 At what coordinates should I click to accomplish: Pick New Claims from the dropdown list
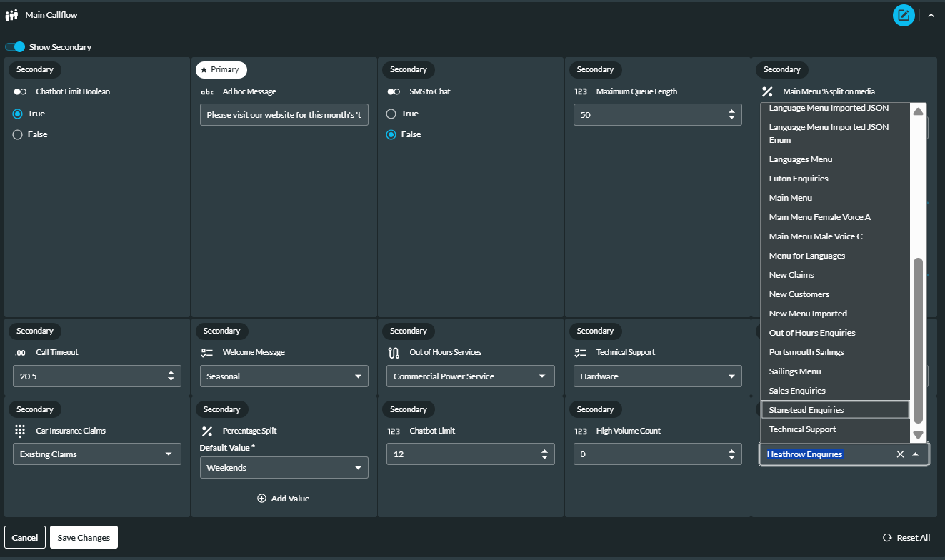pos(835,275)
